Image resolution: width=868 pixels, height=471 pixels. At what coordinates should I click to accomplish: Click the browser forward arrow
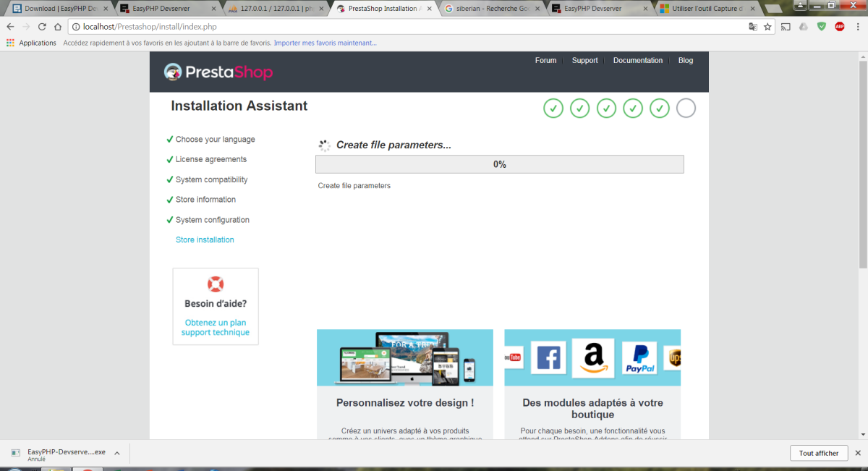[26, 27]
